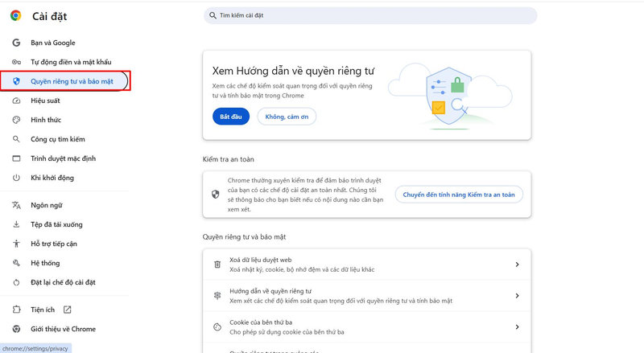Click the shield icon for privacy and security
Viewport: 644px width, 353px height.
pyautogui.click(x=16, y=81)
